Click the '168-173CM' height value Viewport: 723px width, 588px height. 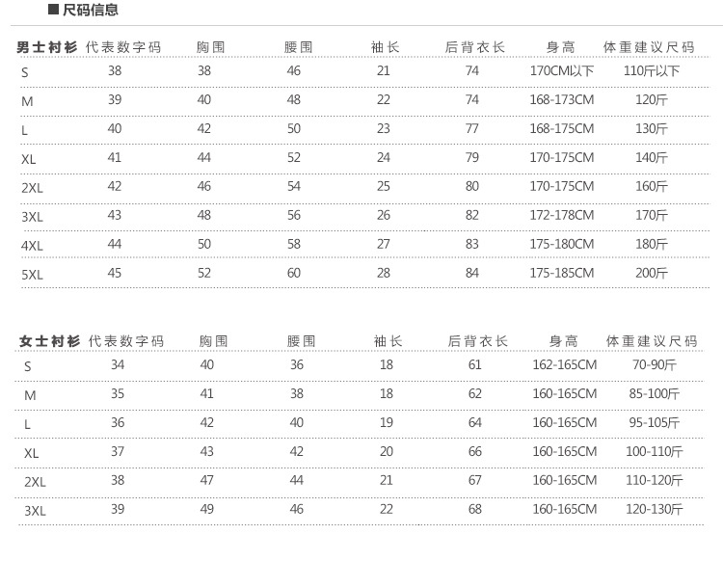click(562, 99)
